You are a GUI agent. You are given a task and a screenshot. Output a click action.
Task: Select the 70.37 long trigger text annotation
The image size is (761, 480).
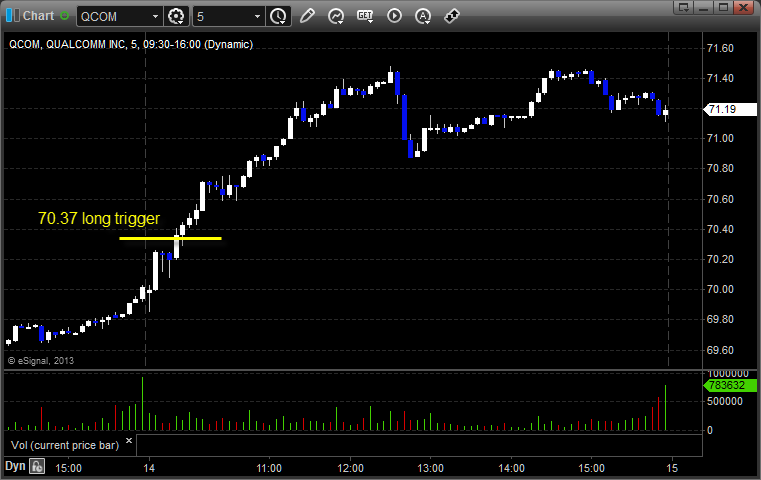point(99,218)
